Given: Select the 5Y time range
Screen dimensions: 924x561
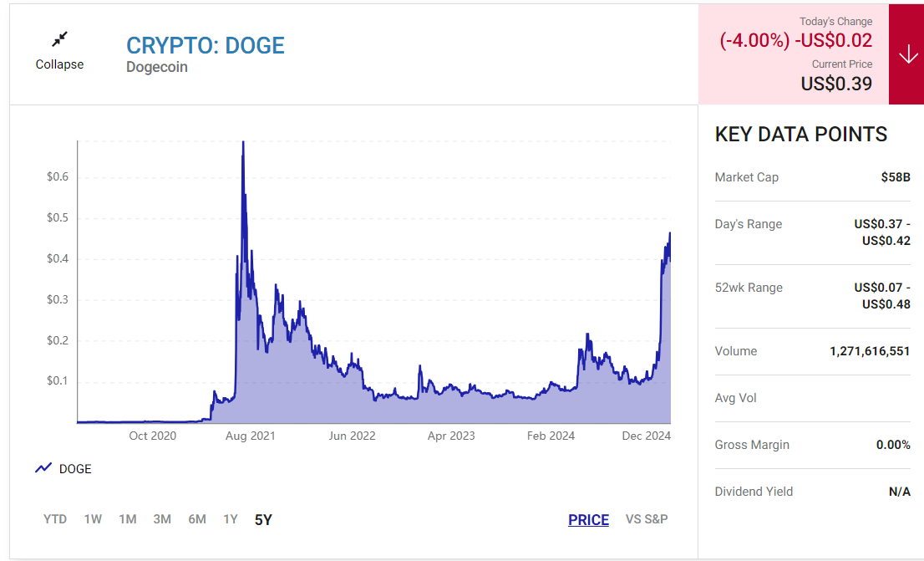Looking at the screenshot, I should [263, 520].
